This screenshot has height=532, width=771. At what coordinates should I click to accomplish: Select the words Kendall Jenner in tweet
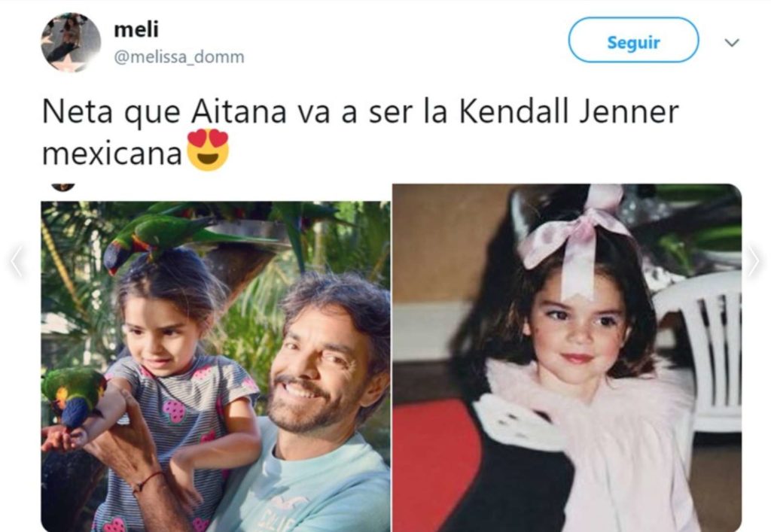point(569,111)
